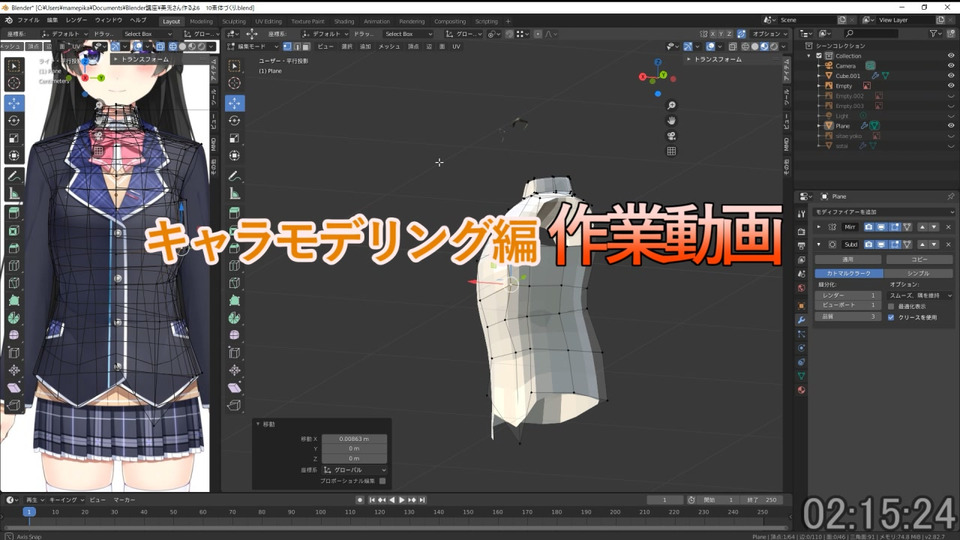Select the Measure tool in main viewport toolbar
This screenshot has width=960, height=540.
click(x=234, y=194)
